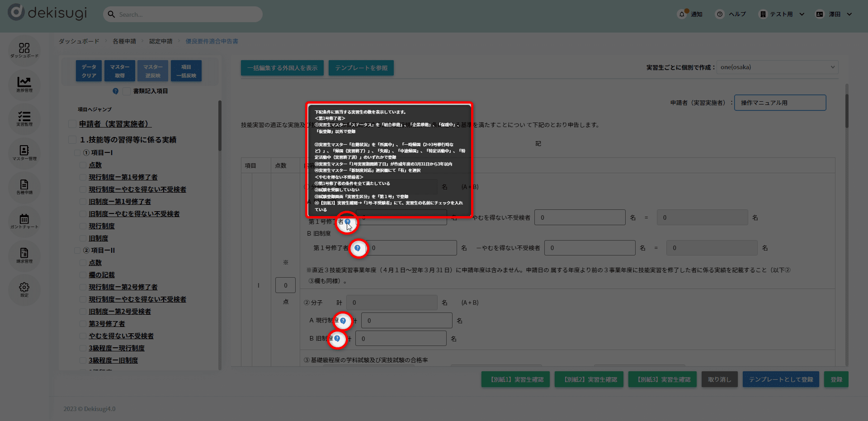Tick the 1.技能等の習得等に係る実績 checkbox
The image size is (868, 421).
(x=72, y=139)
